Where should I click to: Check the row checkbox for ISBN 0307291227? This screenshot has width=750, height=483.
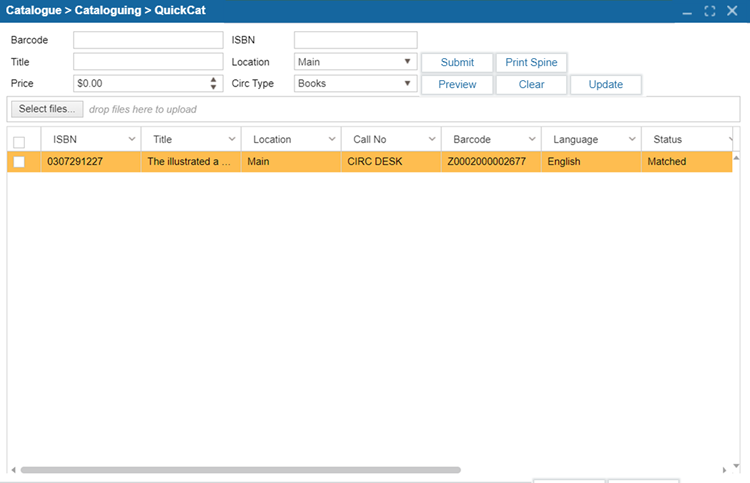tap(19, 162)
